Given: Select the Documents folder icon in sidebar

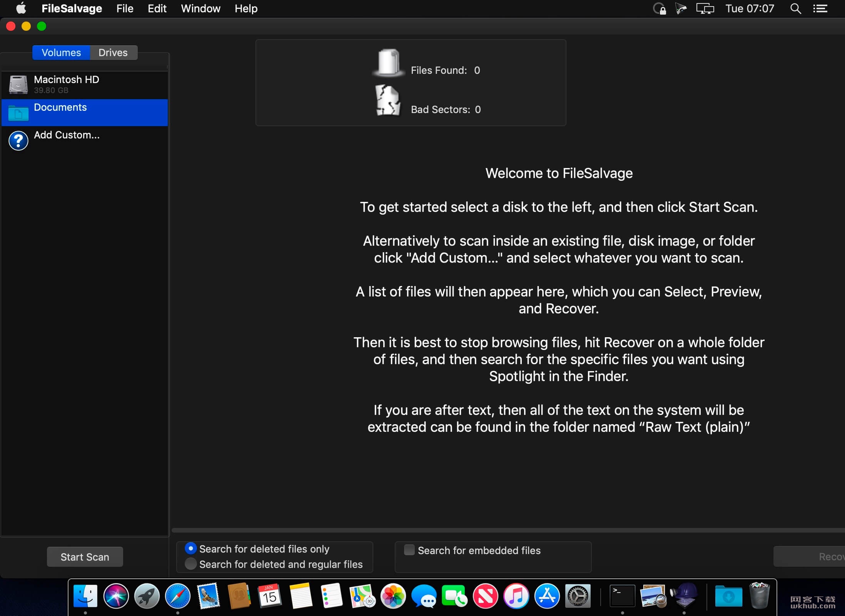Looking at the screenshot, I should [18, 113].
